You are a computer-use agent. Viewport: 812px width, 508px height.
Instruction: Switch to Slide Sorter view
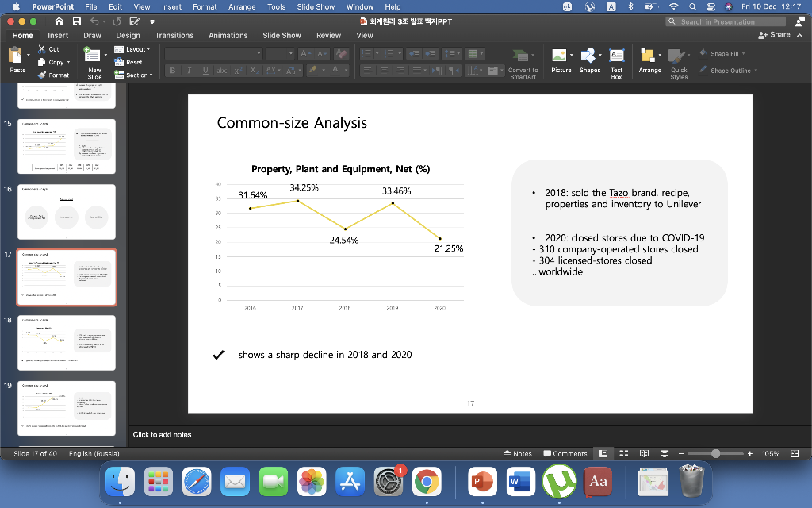623,453
